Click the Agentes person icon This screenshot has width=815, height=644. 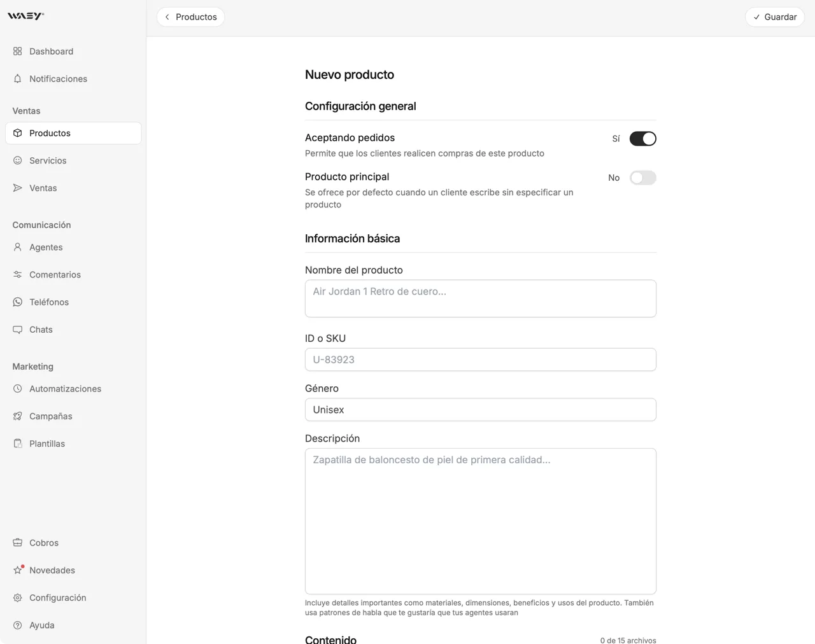pos(17,247)
